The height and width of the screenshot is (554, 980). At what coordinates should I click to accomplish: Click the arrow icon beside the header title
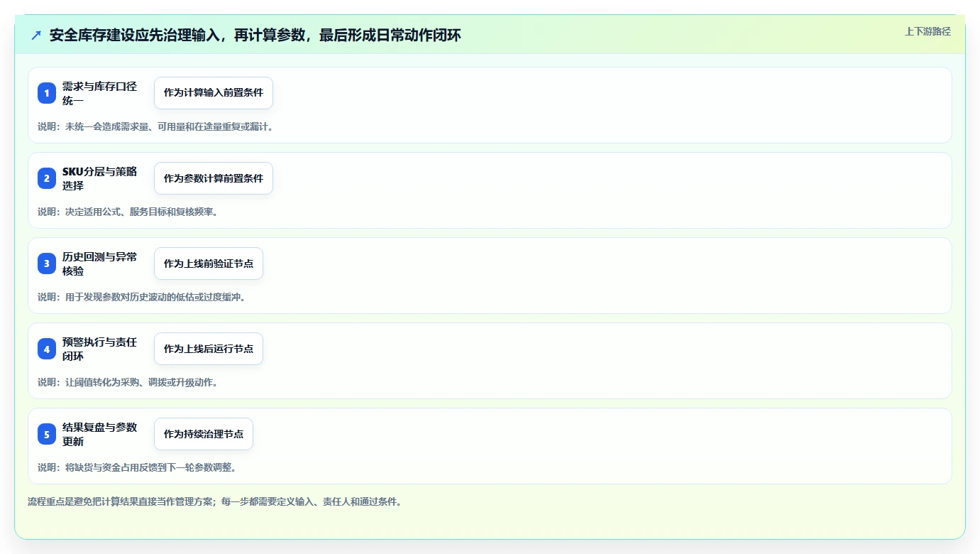(x=36, y=35)
